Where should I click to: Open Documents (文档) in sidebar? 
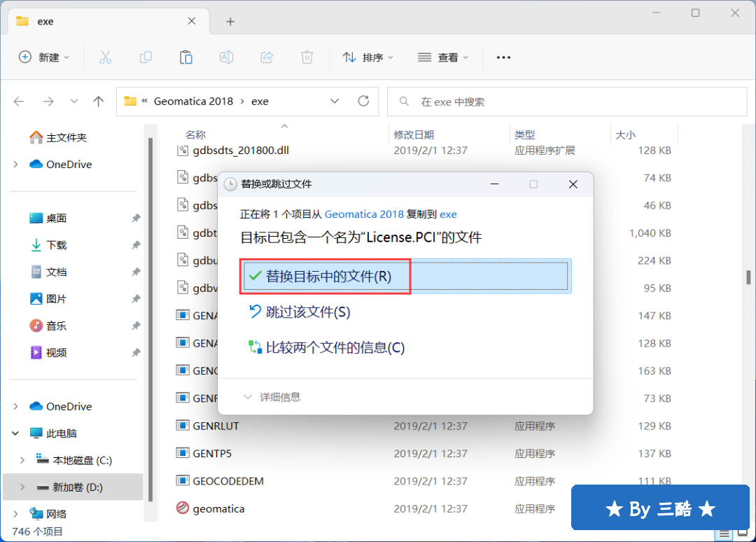[x=48, y=272]
